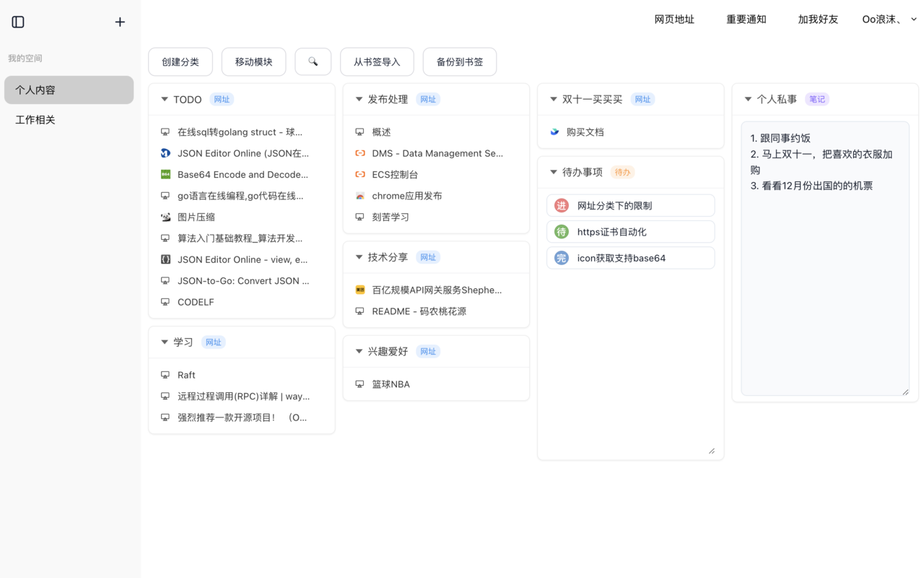Open the search magnifier button

pos(313,62)
